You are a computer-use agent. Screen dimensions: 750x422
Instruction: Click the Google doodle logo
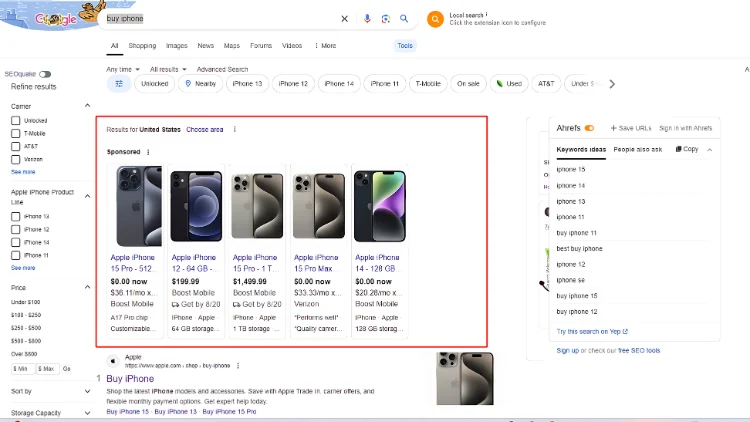(x=55, y=17)
